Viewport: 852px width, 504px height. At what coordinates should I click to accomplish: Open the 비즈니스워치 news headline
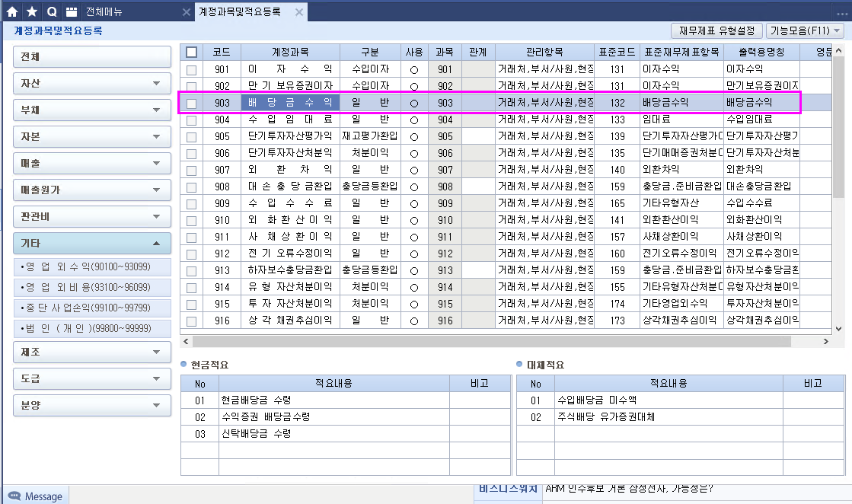[629, 488]
